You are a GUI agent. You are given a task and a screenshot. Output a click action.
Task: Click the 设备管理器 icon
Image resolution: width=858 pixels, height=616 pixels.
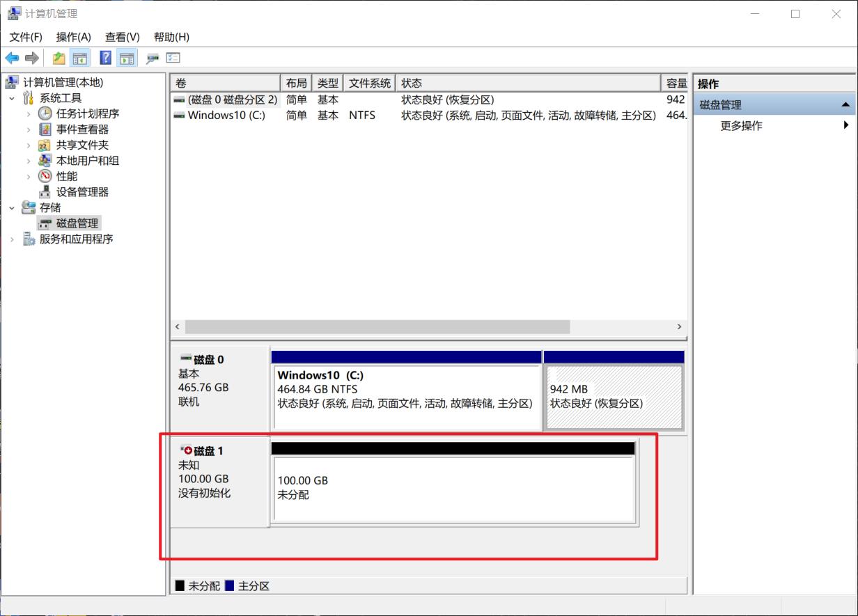coord(45,191)
